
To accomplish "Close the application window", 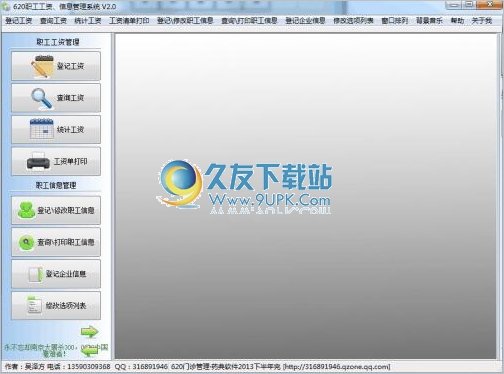I will click(x=490, y=5).
